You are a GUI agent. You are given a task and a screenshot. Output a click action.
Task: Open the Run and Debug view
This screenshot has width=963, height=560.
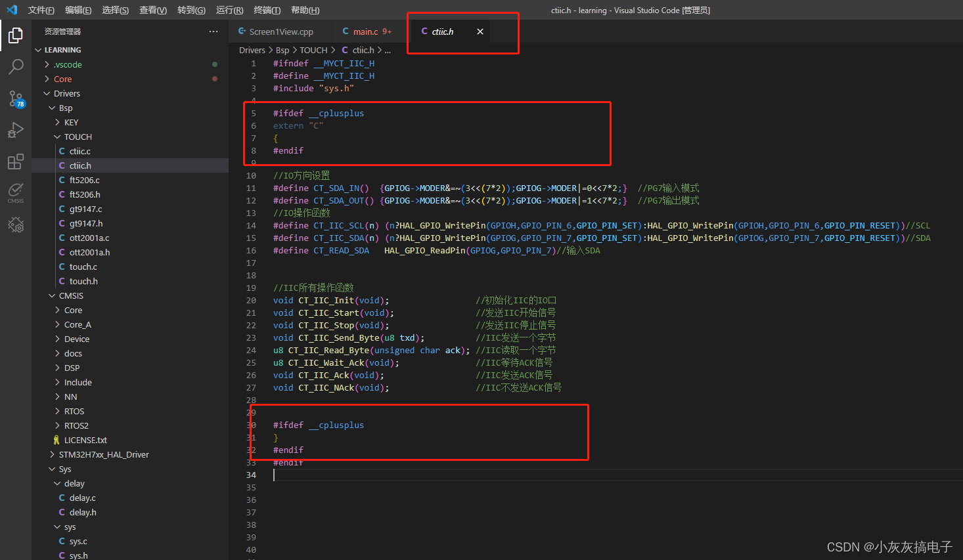pyautogui.click(x=16, y=130)
